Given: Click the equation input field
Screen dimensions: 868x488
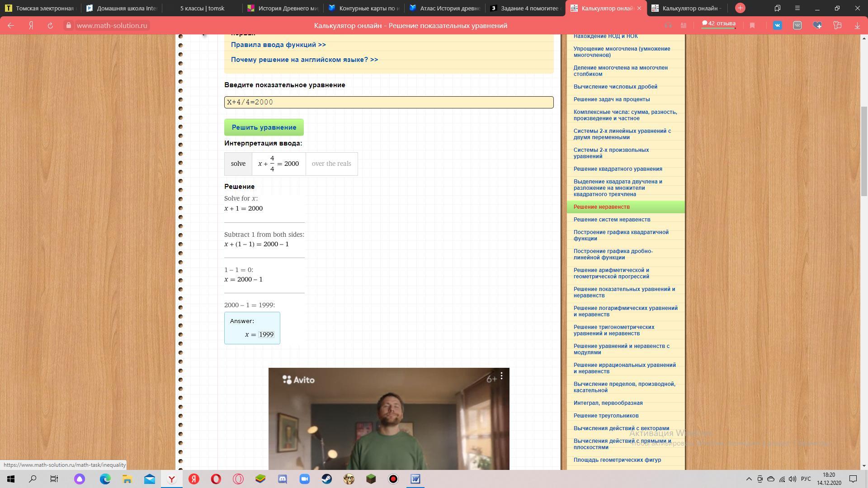Looking at the screenshot, I should (389, 102).
